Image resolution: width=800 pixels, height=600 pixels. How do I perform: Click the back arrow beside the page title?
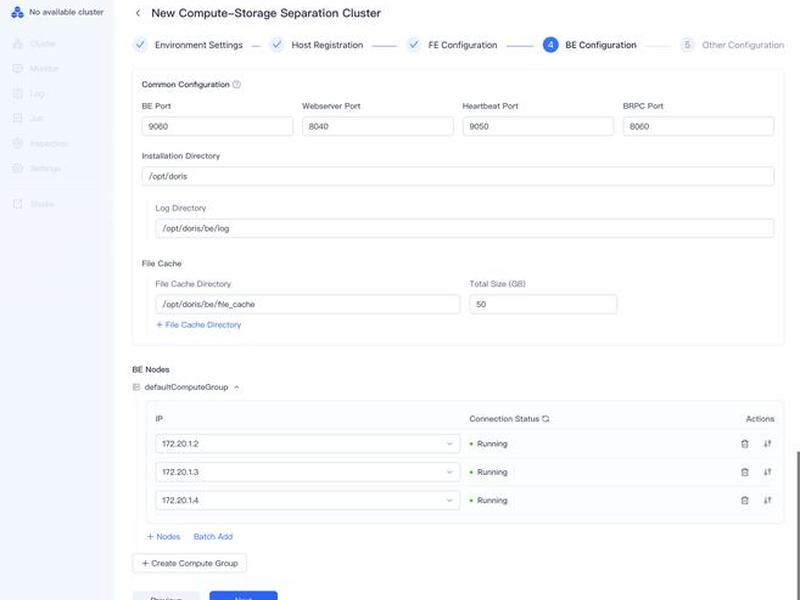[x=138, y=13]
